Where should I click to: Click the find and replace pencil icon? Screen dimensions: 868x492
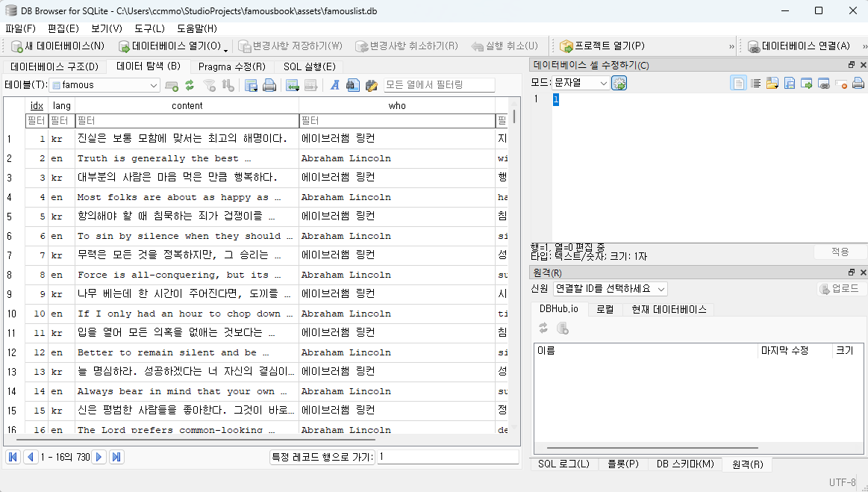point(372,85)
